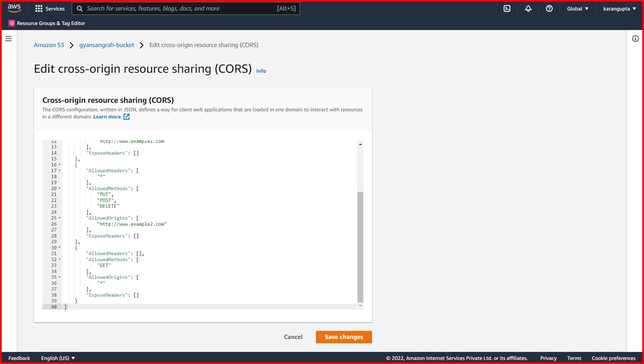This screenshot has width=644, height=364.
Task: Open the English (US) language dropdown
Action: pos(58,358)
